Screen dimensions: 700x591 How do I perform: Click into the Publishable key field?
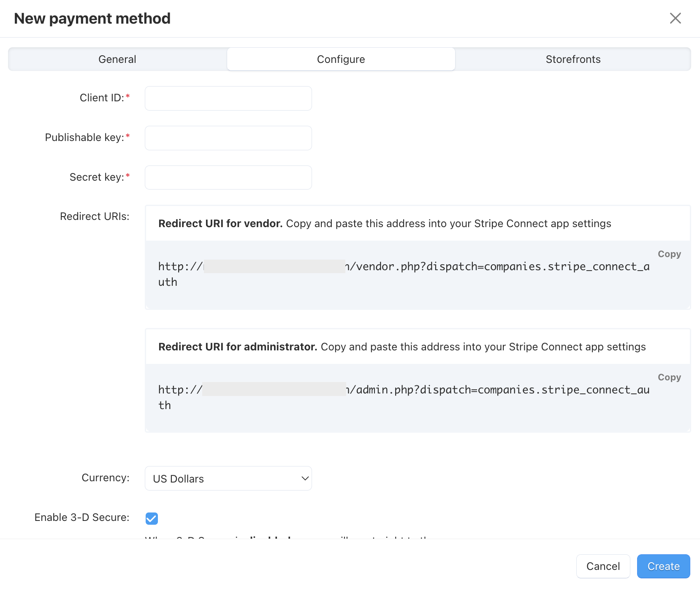[228, 138]
